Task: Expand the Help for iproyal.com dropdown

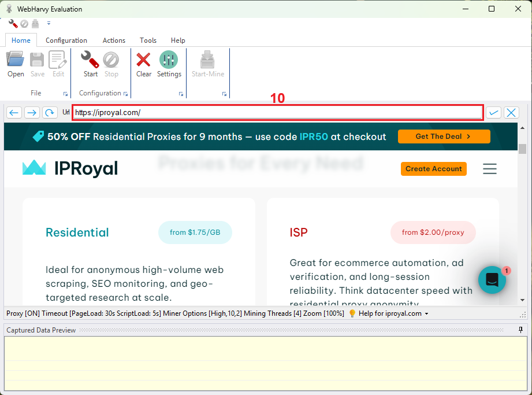Action: click(x=426, y=314)
